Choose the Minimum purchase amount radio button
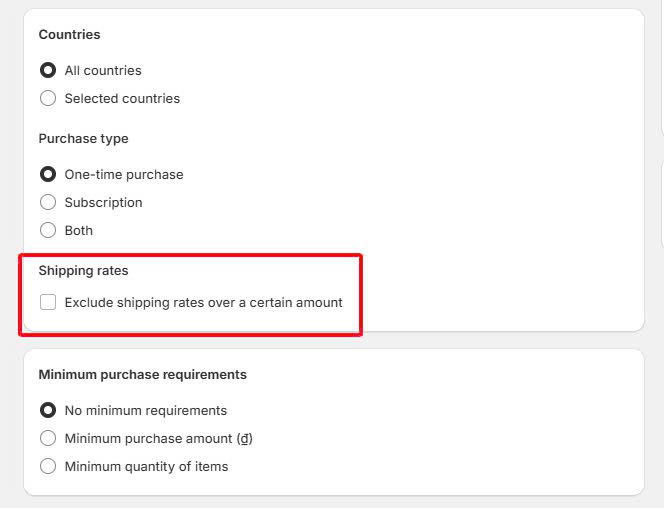 point(48,438)
